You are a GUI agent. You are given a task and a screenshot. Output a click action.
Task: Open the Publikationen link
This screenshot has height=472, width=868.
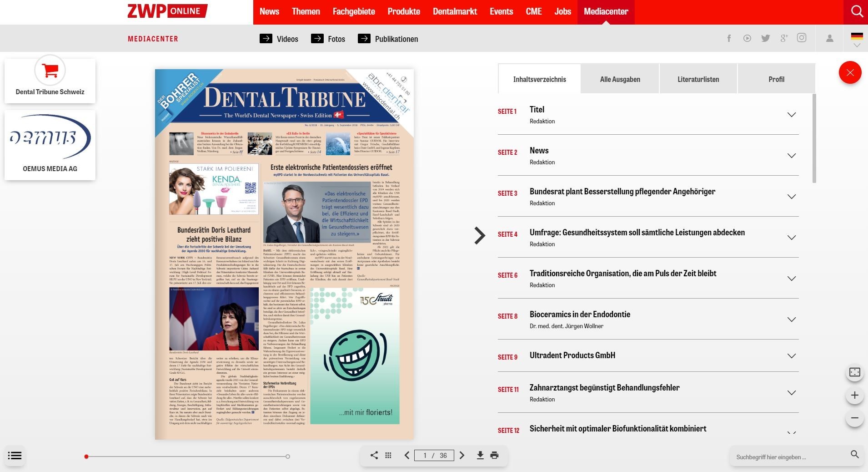click(x=388, y=39)
